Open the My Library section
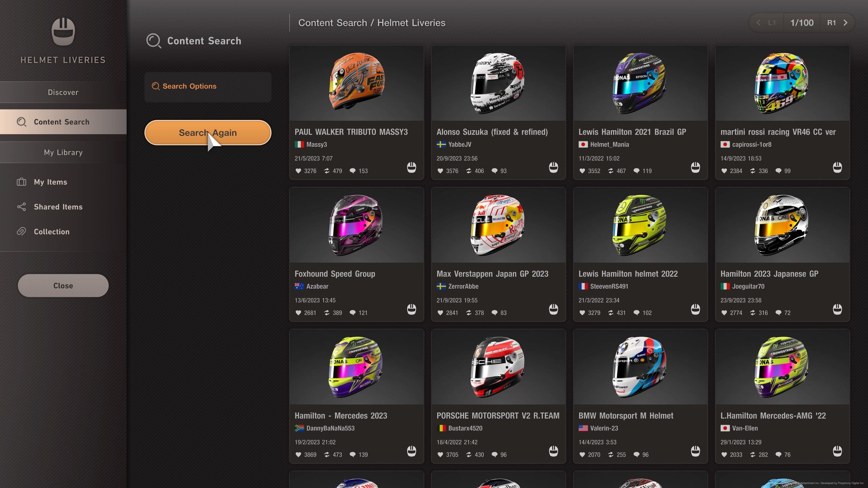This screenshot has width=868, height=488. [x=63, y=152]
